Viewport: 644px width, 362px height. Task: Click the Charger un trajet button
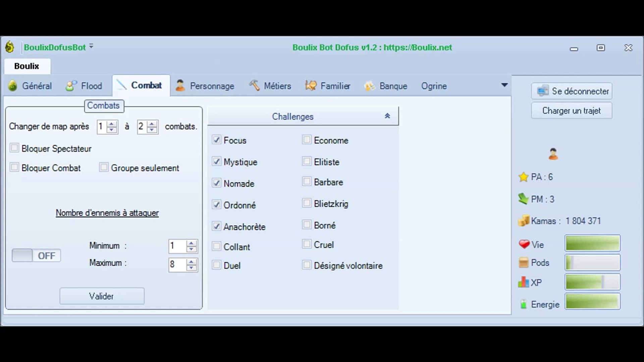571,111
